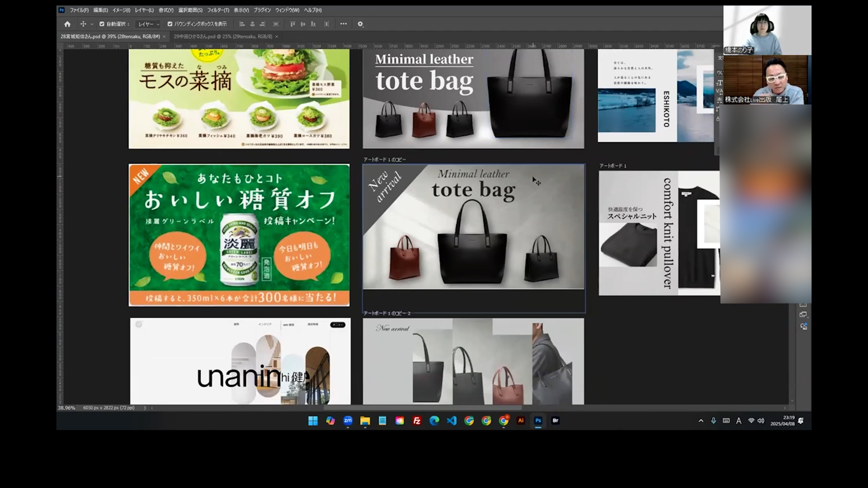Click the ESHIKOTO blue landscape artboard
The image size is (868, 488).
coord(656,95)
